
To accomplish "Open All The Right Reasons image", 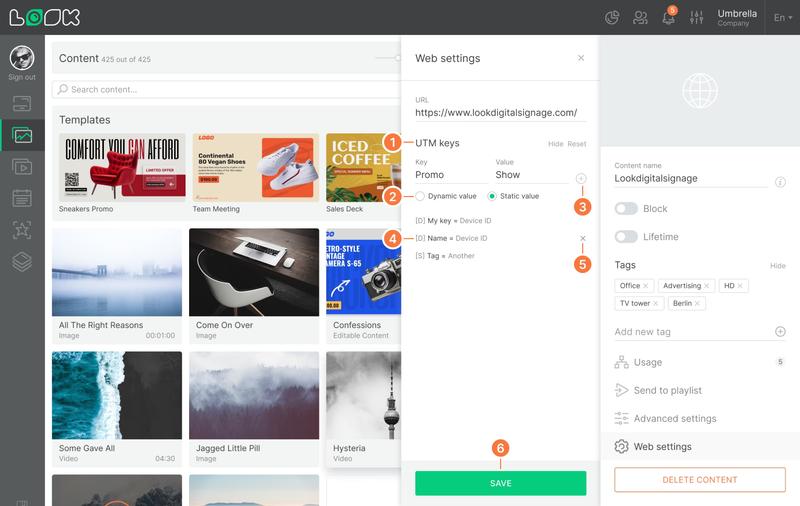I will 117,272.
